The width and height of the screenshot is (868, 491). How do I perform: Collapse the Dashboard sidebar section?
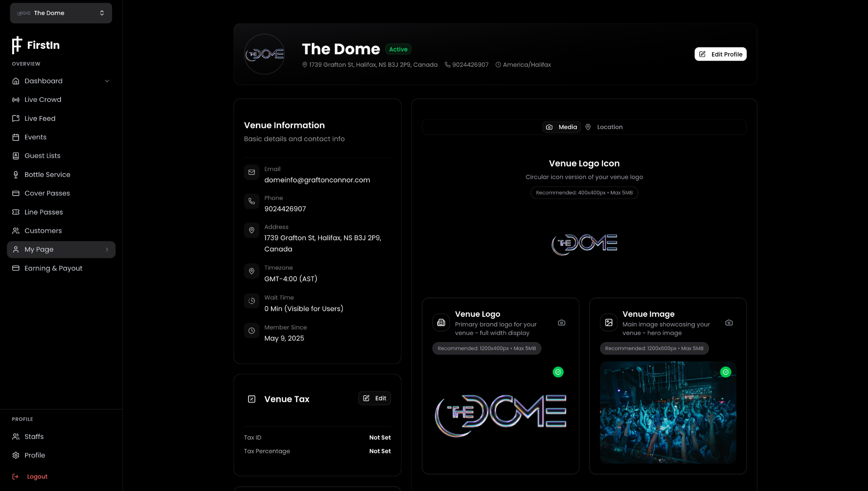(107, 81)
